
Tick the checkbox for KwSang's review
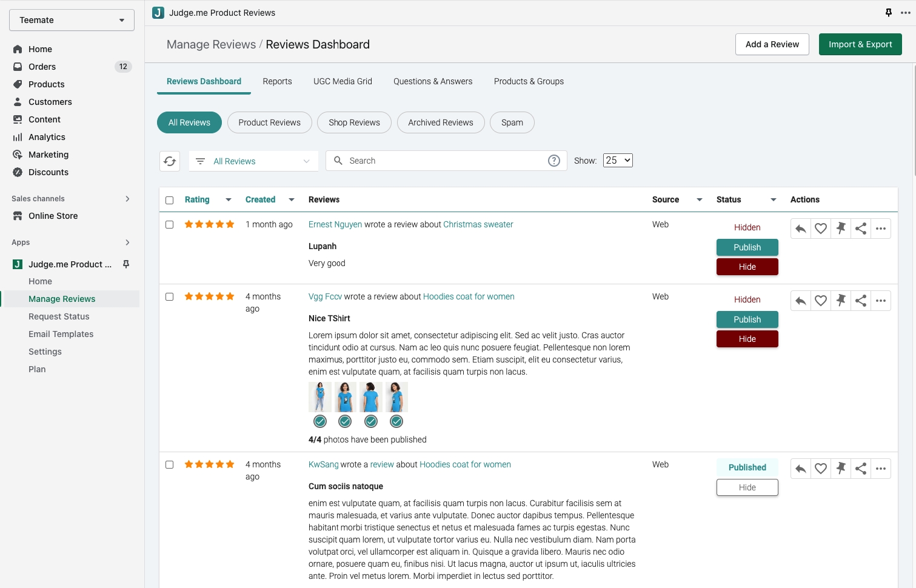tap(170, 465)
